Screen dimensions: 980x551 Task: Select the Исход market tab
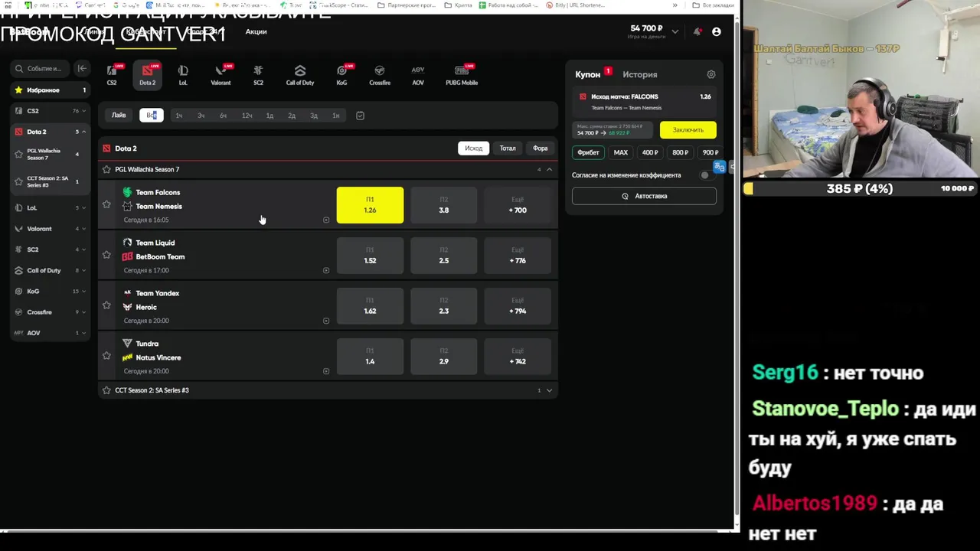click(x=474, y=148)
